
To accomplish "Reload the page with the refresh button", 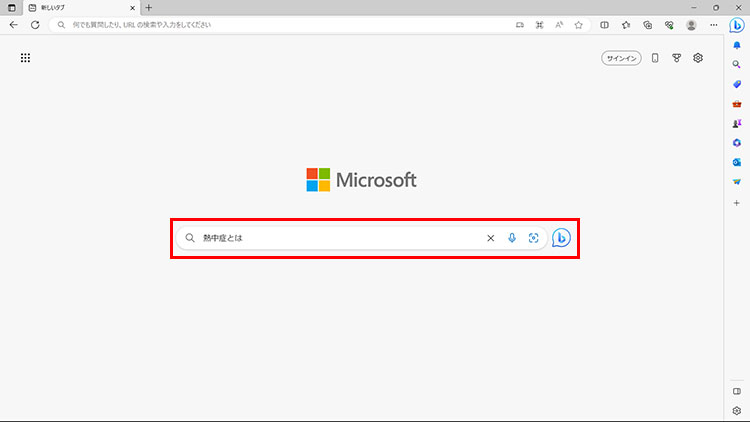I will pos(35,25).
